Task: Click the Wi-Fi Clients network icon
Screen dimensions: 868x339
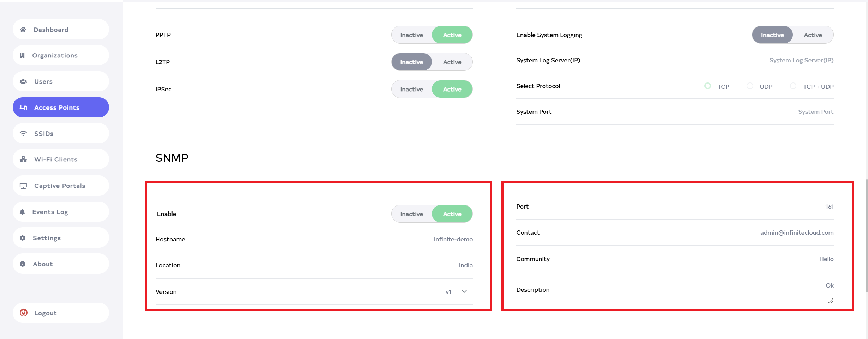Action: click(x=23, y=159)
